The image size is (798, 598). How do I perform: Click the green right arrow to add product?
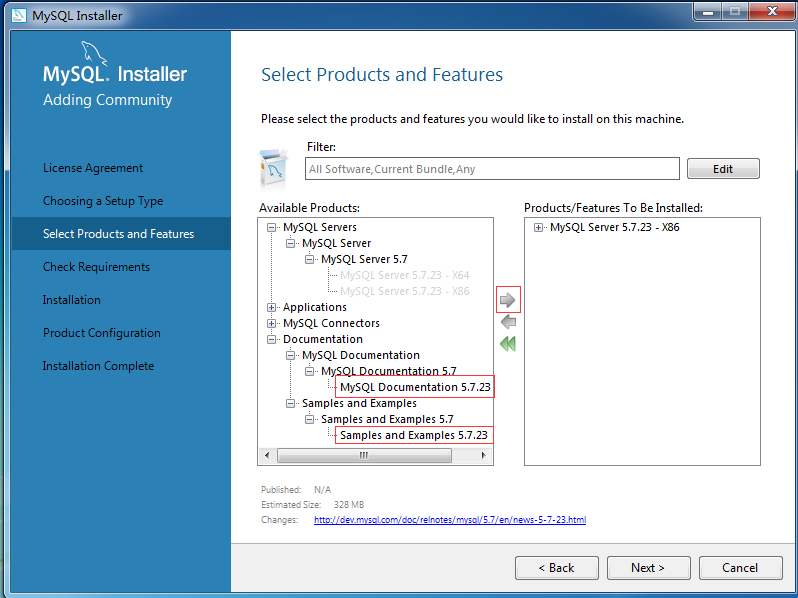(507, 300)
